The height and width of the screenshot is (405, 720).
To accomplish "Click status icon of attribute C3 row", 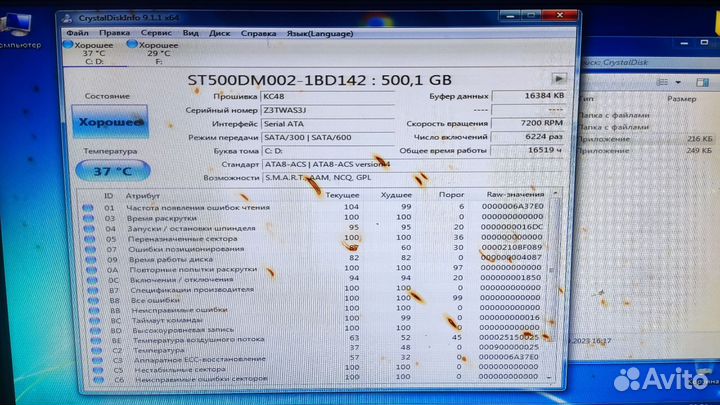I will (x=97, y=360).
